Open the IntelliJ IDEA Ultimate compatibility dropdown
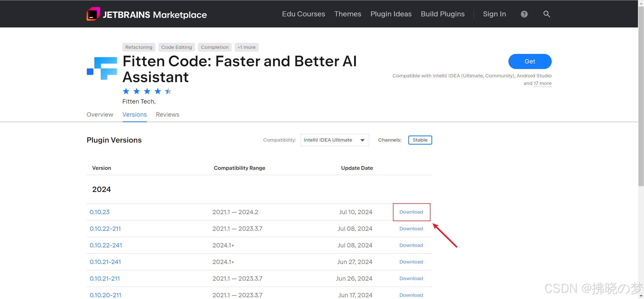This screenshot has width=644, height=299. (x=335, y=140)
